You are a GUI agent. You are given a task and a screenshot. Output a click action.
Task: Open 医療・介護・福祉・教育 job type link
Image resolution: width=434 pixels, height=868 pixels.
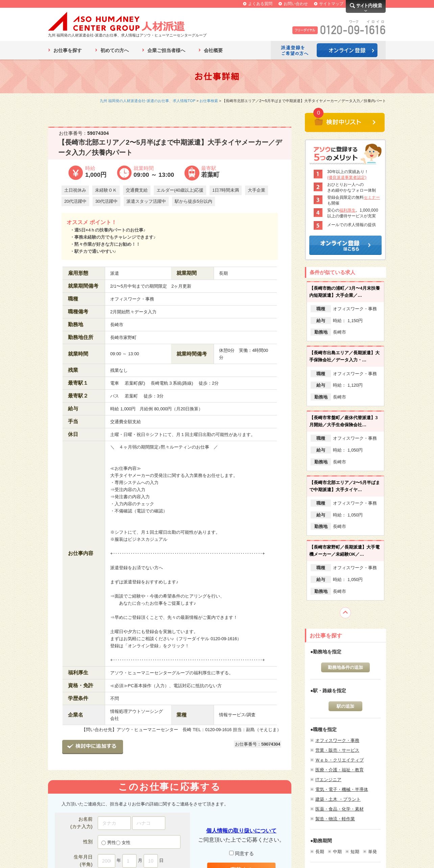click(339, 770)
